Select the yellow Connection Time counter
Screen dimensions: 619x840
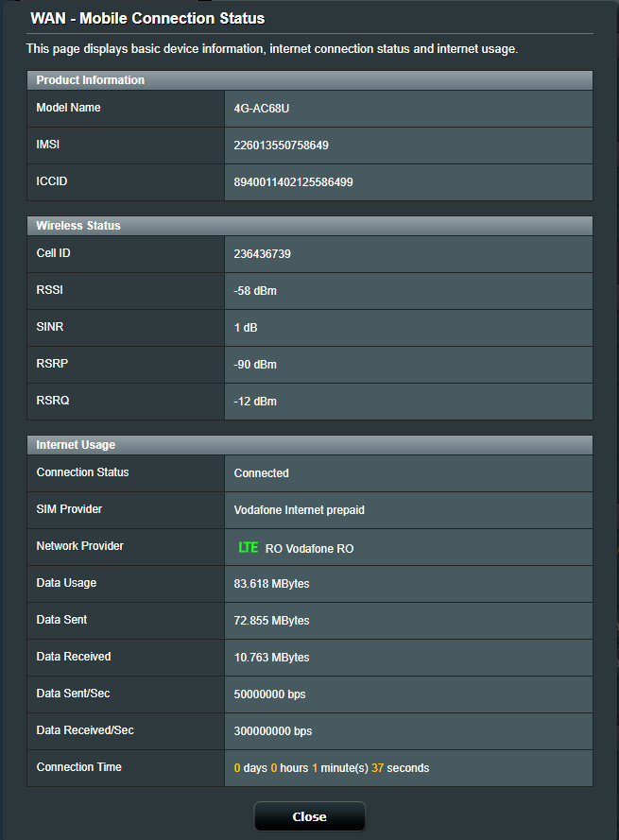click(331, 767)
